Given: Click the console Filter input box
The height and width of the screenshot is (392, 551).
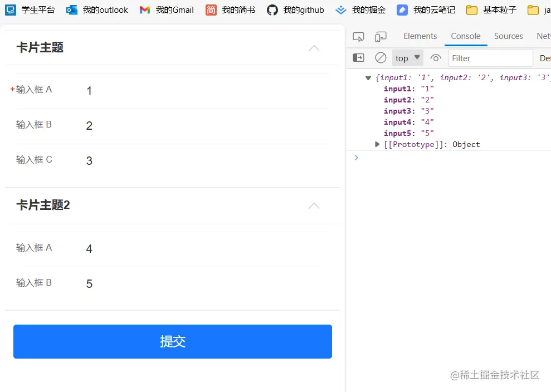Looking at the screenshot, I should tap(490, 57).
